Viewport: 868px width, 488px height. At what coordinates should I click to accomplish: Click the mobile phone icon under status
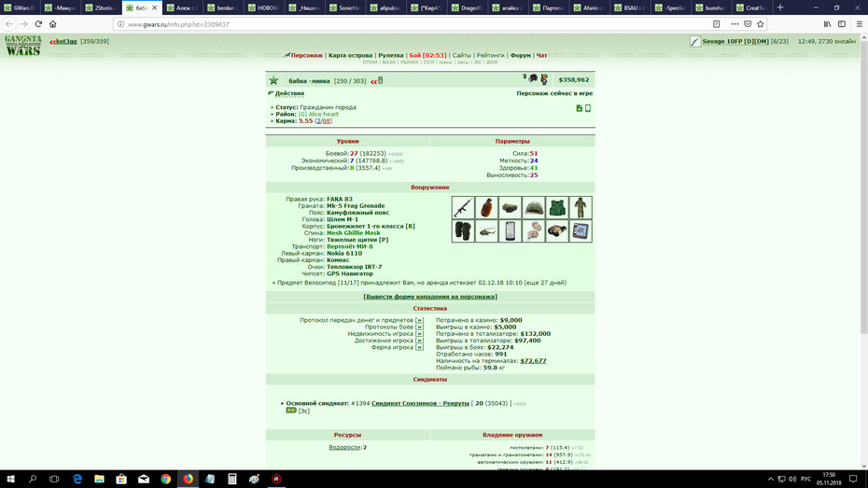click(x=588, y=108)
